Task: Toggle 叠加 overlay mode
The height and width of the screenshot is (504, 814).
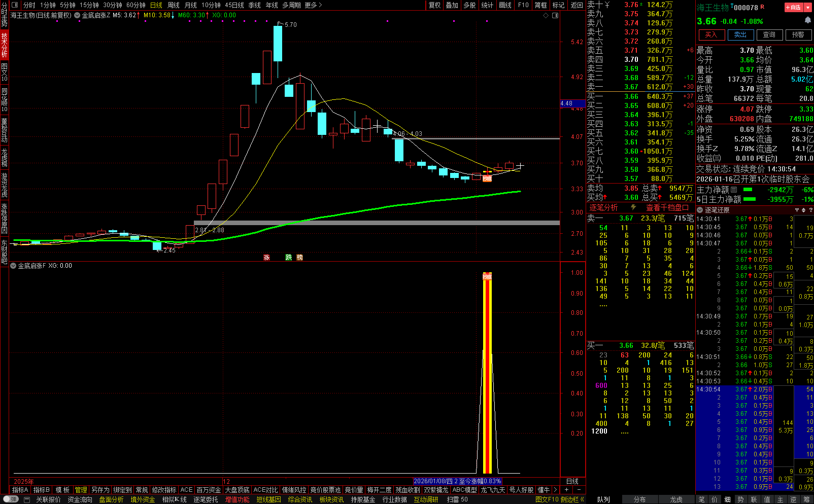Action: [x=452, y=5]
